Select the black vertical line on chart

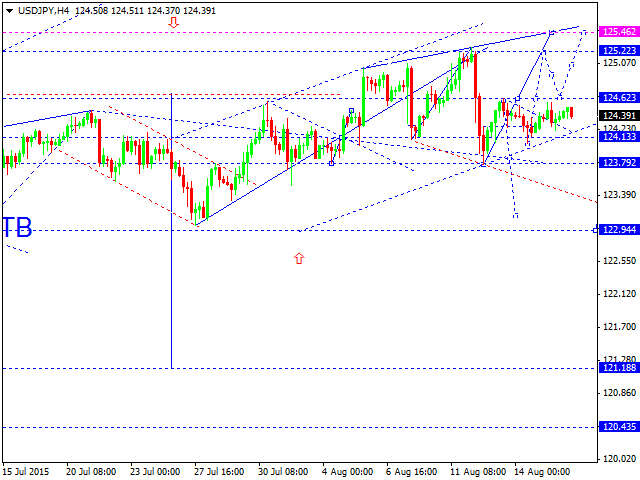[171, 230]
